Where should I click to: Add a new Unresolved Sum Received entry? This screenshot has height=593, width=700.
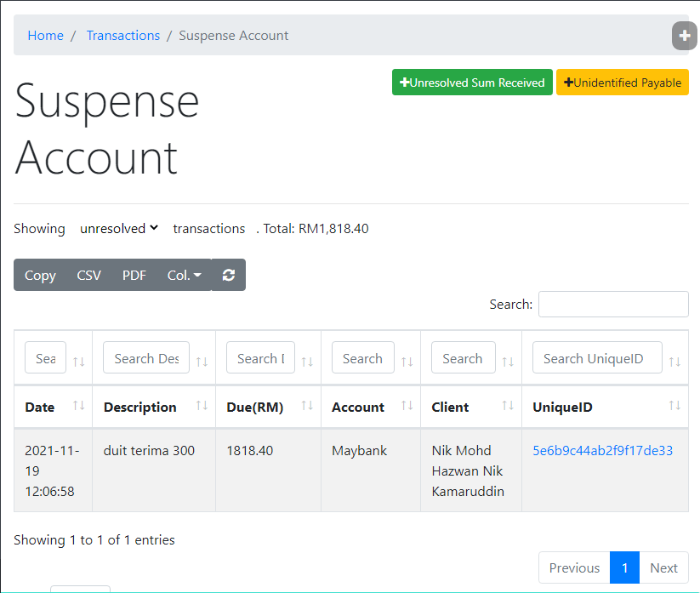pos(472,83)
